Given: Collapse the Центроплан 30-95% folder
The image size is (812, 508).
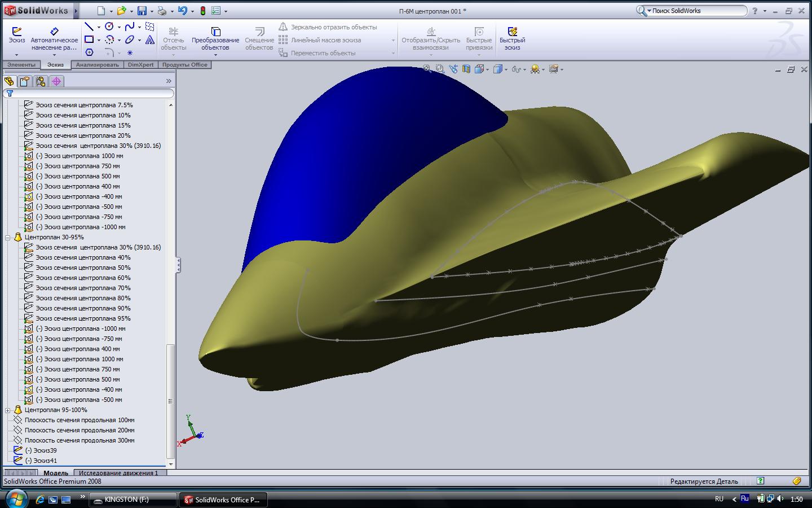Looking at the screenshot, I should (x=8, y=238).
